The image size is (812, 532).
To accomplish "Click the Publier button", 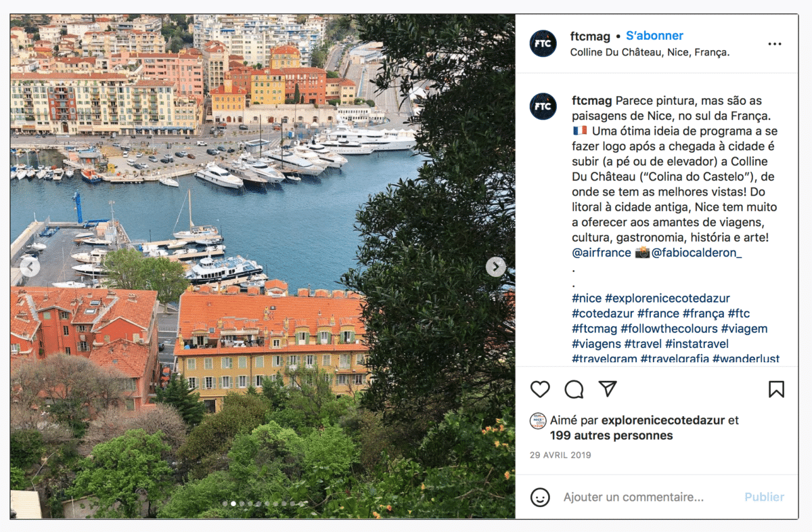I will point(764,497).
